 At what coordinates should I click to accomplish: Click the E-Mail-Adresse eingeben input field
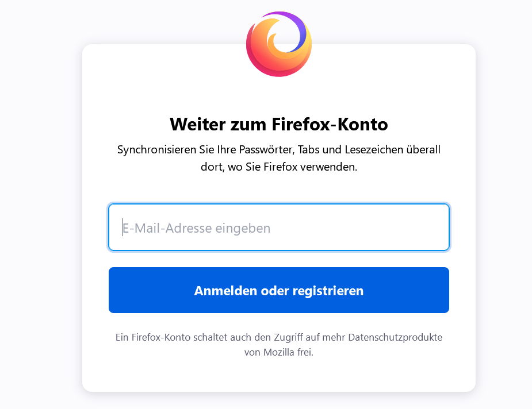click(x=278, y=227)
